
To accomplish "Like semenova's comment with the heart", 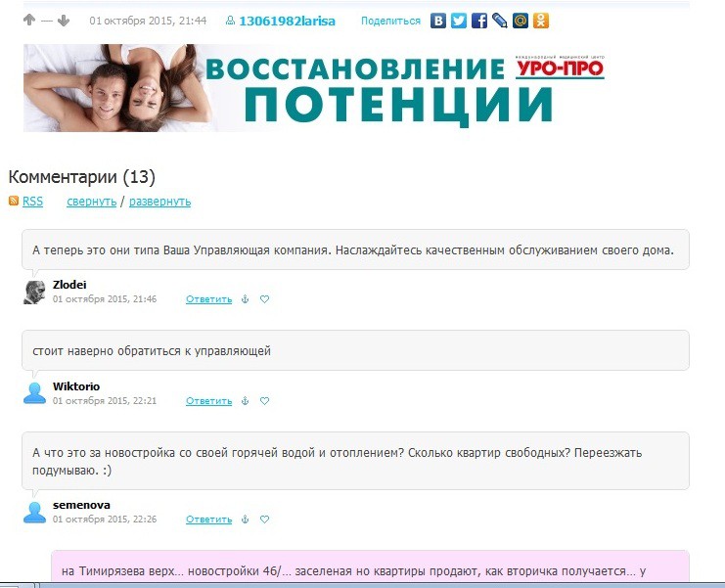I will 264,520.
